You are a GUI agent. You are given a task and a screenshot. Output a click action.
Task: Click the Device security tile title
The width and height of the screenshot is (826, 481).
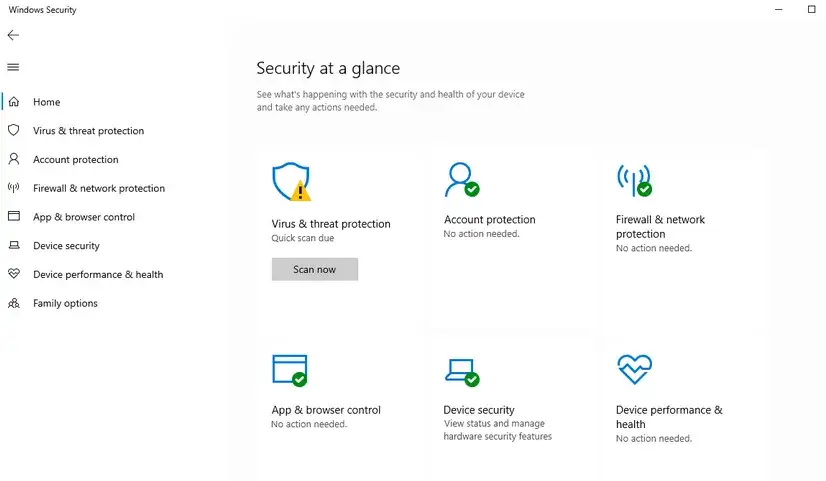(479, 410)
